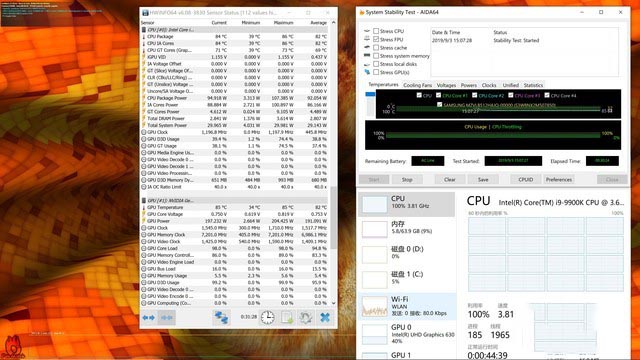Screen dimensions: 640x360
Task: Select the Total System Power row
Action: (x=234, y=125)
